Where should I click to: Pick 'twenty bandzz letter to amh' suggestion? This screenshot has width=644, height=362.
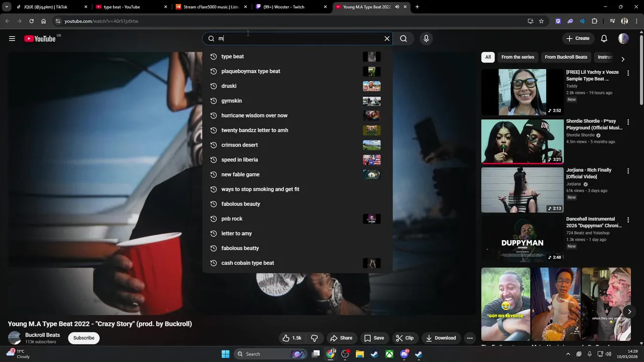(x=297, y=130)
